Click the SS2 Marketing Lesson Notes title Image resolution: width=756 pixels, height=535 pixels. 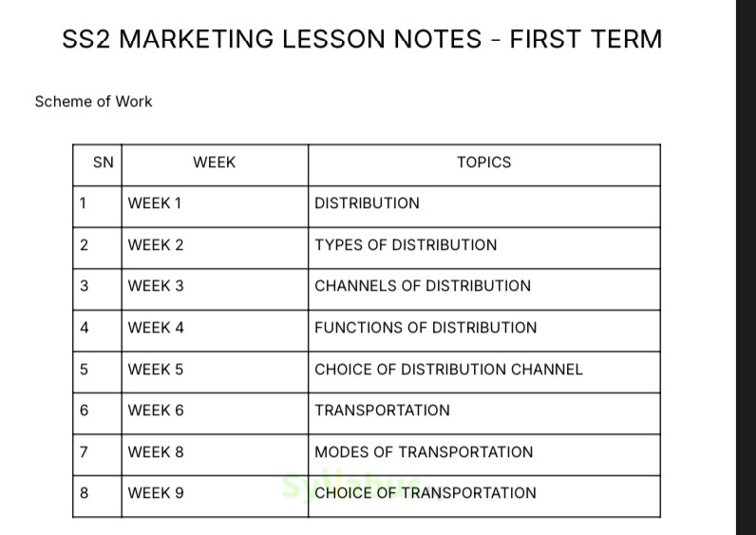point(362,40)
